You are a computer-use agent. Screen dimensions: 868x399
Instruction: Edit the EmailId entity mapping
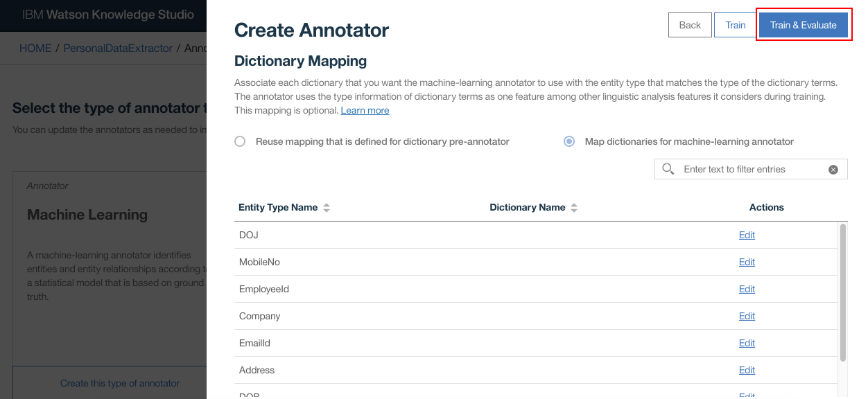point(747,343)
